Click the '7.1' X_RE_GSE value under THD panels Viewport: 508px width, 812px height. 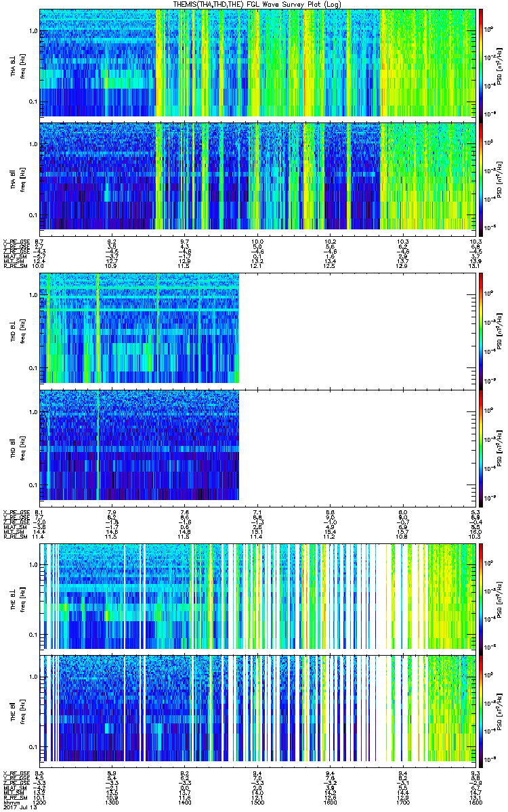pyautogui.click(x=257, y=512)
